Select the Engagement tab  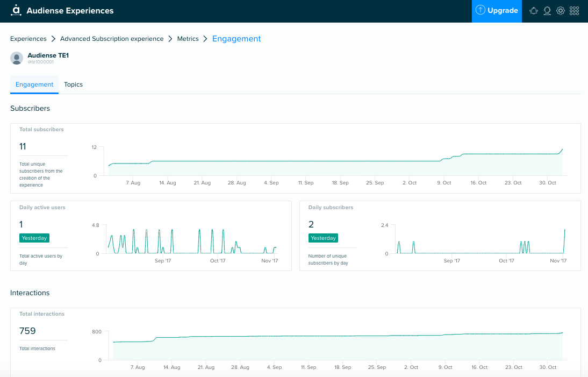click(x=34, y=84)
